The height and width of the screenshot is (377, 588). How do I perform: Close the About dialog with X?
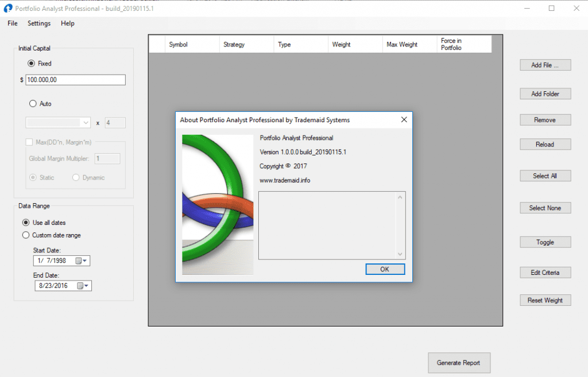(404, 119)
